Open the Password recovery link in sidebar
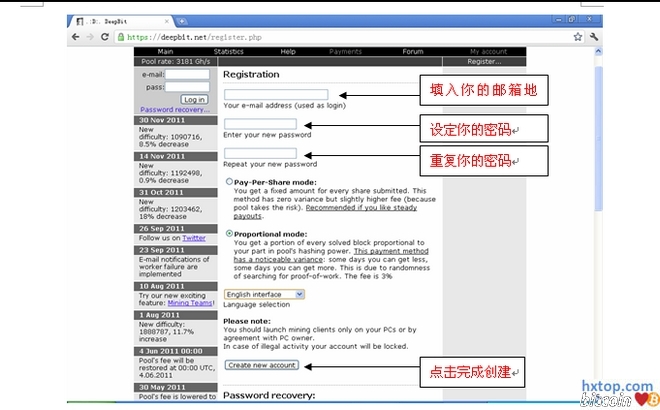This screenshot has height=410, width=660. [175, 110]
